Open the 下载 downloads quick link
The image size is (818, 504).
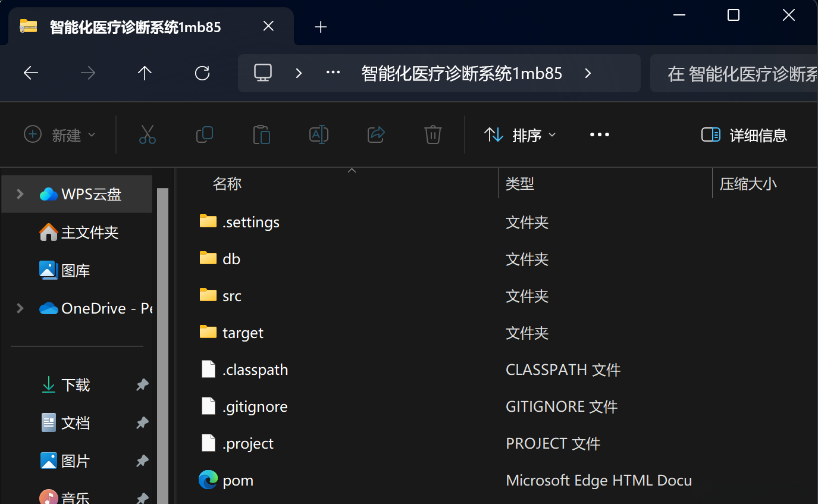coord(75,385)
